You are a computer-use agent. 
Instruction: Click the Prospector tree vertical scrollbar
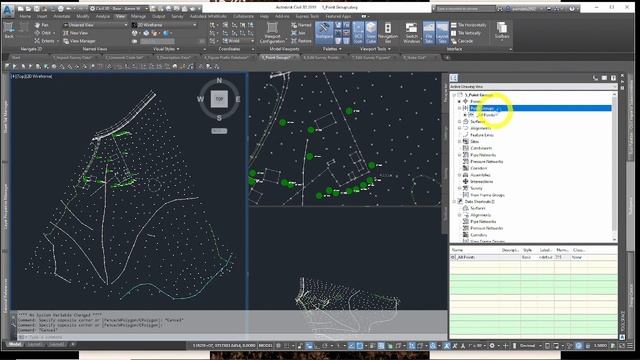[x=614, y=167]
